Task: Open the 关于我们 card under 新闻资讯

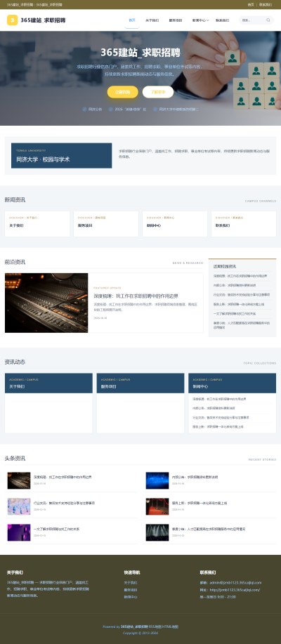Action: 37,224
